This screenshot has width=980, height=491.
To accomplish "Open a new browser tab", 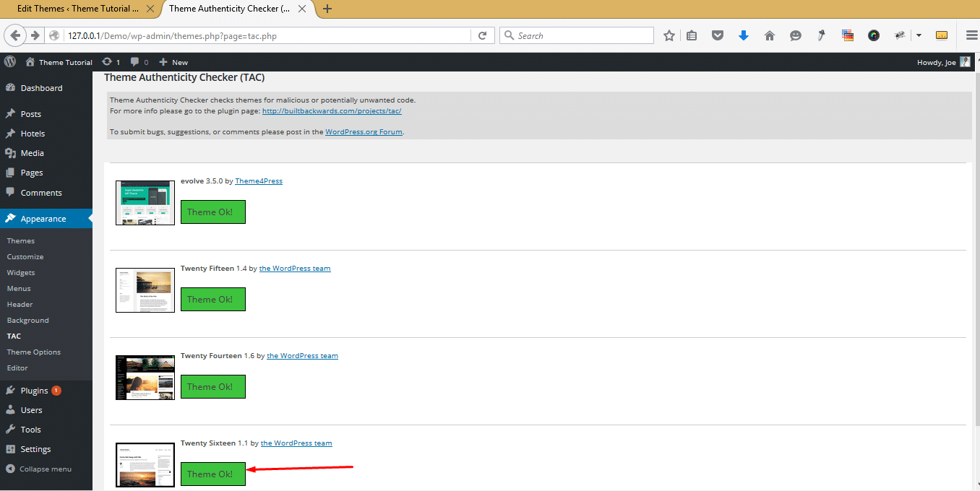I will (327, 9).
